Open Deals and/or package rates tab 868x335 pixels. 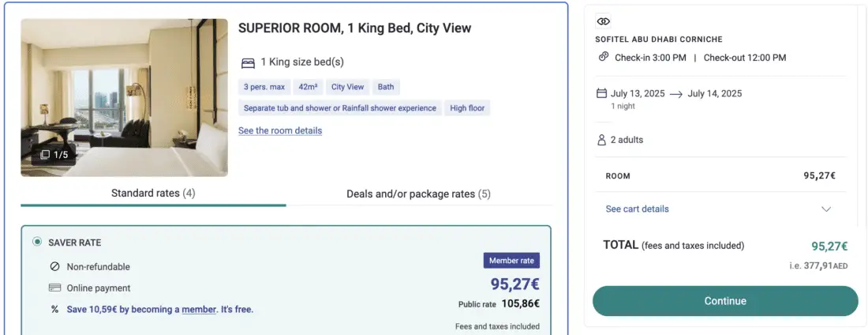(x=418, y=194)
